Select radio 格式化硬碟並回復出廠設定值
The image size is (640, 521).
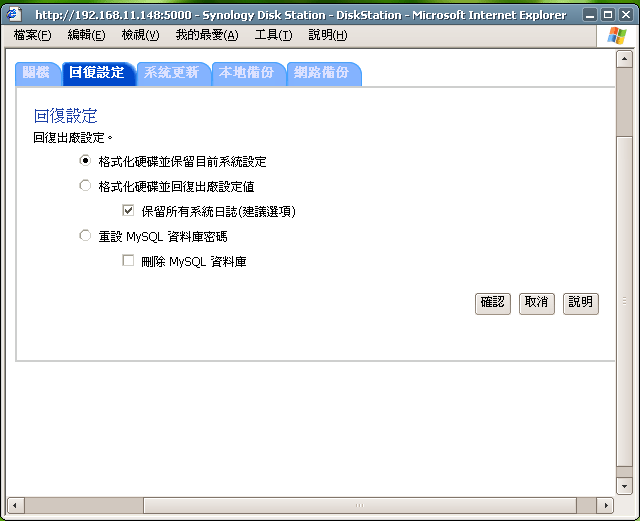(85, 186)
